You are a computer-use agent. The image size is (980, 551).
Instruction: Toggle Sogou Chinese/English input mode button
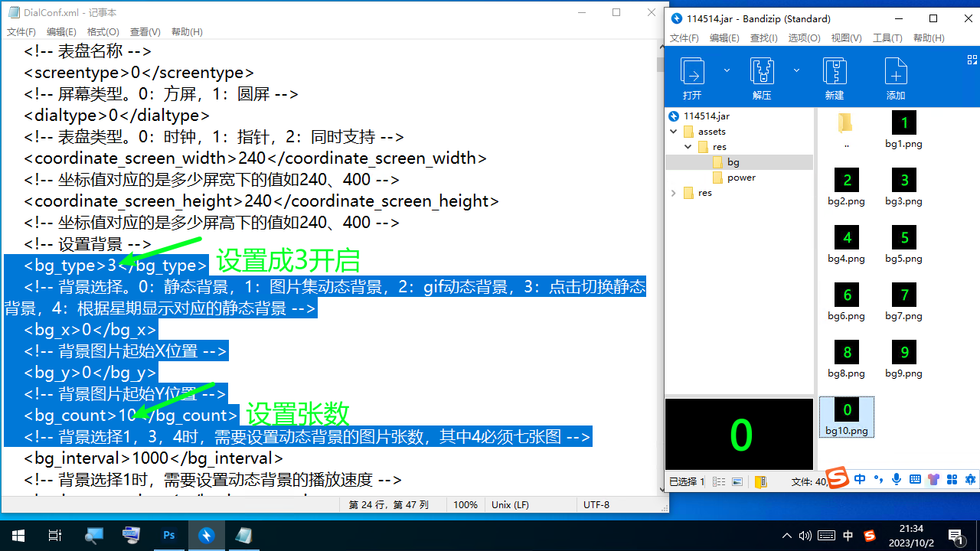pyautogui.click(x=860, y=480)
